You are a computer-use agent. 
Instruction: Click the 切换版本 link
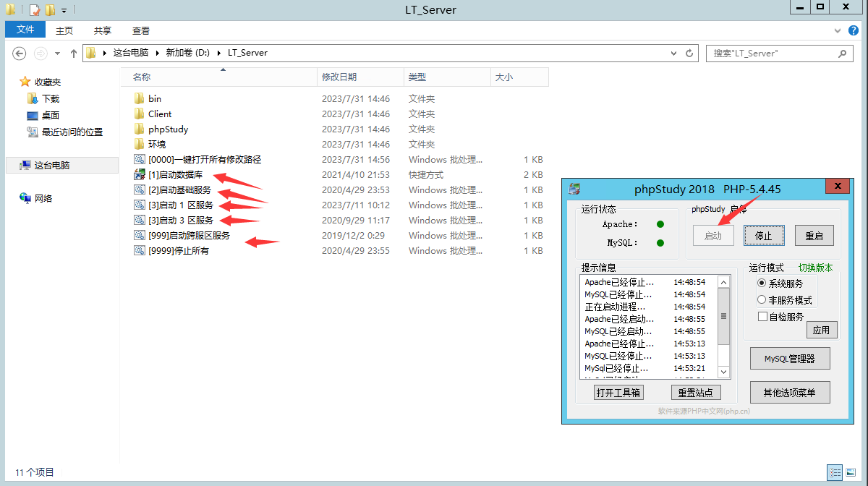(x=815, y=268)
